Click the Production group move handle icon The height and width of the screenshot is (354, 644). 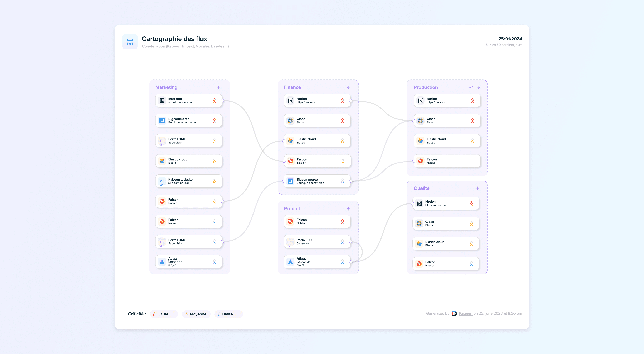click(x=478, y=87)
